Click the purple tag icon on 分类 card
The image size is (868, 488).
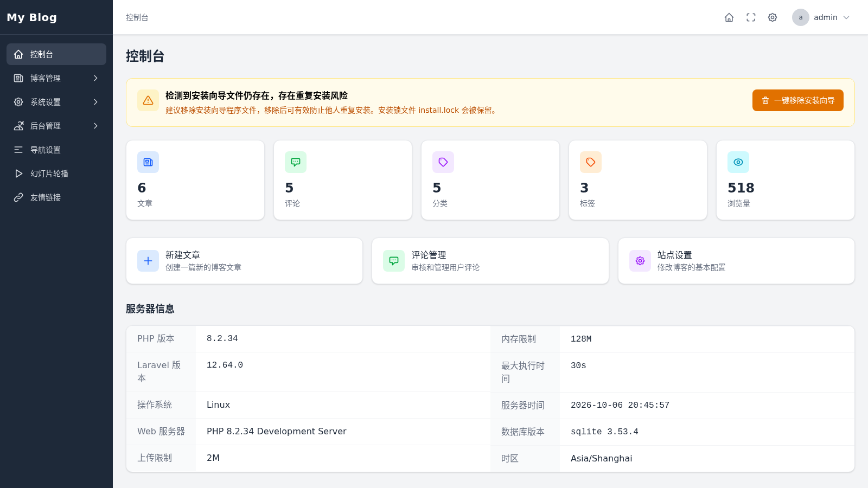pos(443,162)
